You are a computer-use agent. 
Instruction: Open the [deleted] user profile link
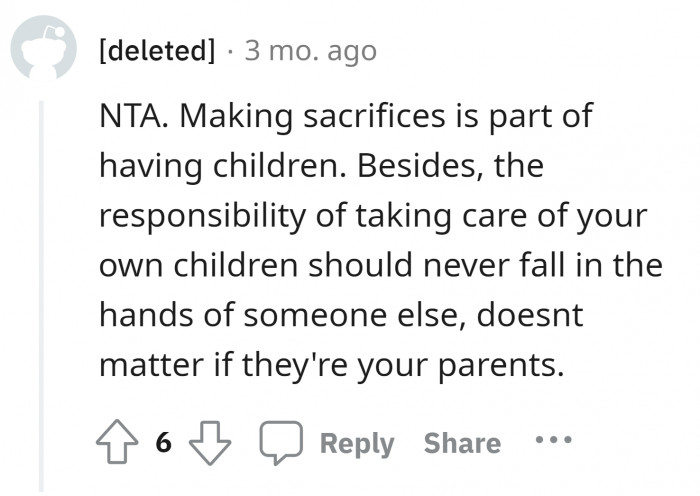click(x=157, y=52)
